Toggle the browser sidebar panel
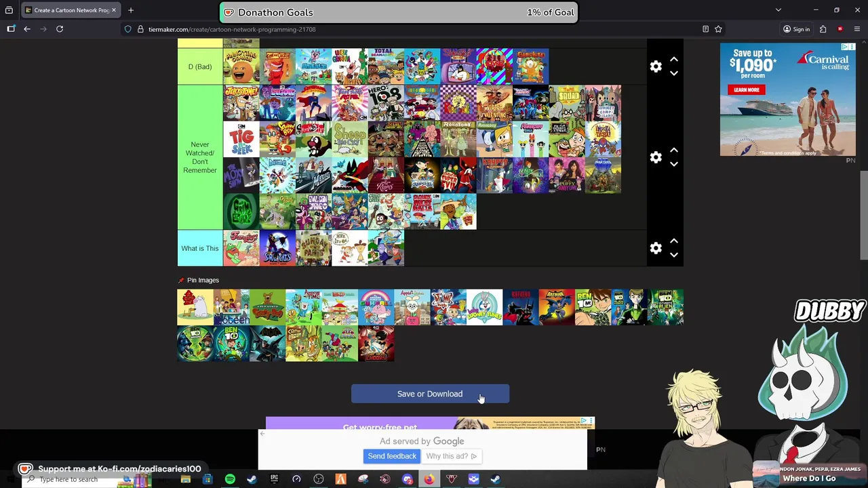The height and width of the screenshot is (488, 868). pyautogui.click(x=11, y=29)
